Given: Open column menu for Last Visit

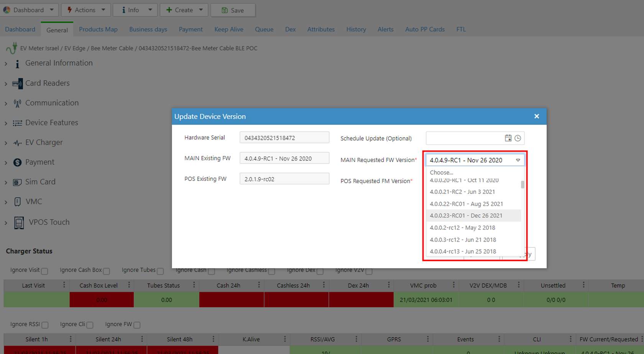Looking at the screenshot, I should (64, 285).
